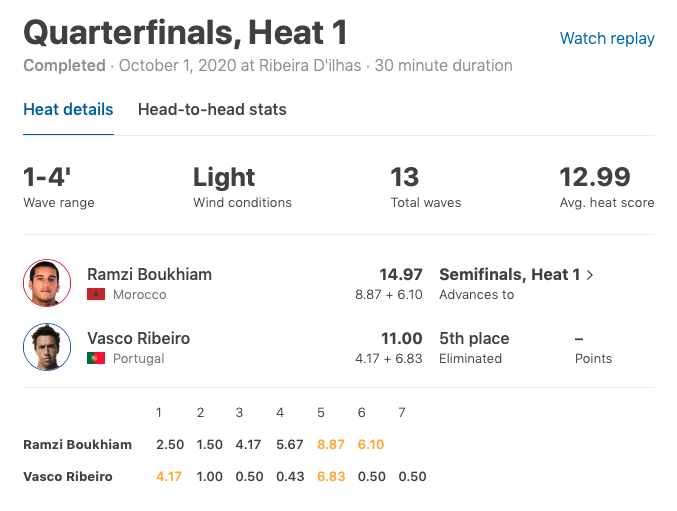Open the Semifinals, Heat 1 link
The width and height of the screenshot is (677, 511).
510,274
